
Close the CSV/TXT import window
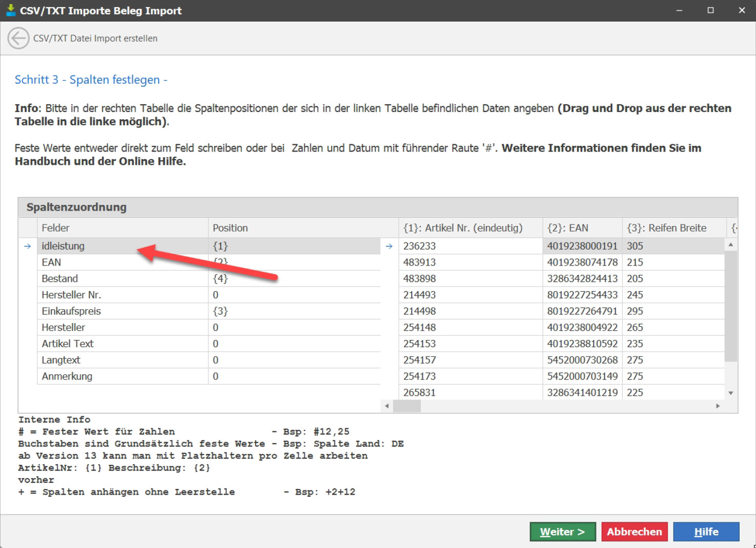tap(742, 10)
